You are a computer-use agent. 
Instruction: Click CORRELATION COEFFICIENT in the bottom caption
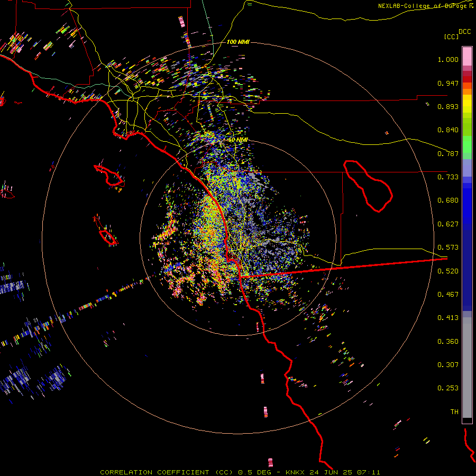click(154, 472)
